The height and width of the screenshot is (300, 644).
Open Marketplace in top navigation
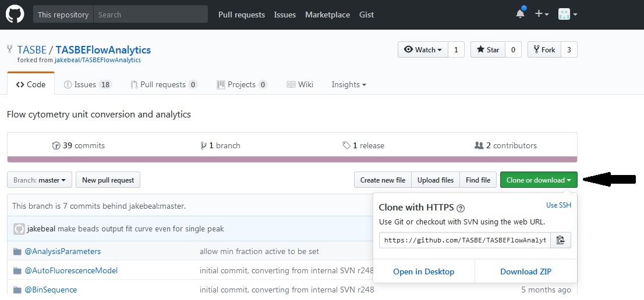click(x=327, y=15)
